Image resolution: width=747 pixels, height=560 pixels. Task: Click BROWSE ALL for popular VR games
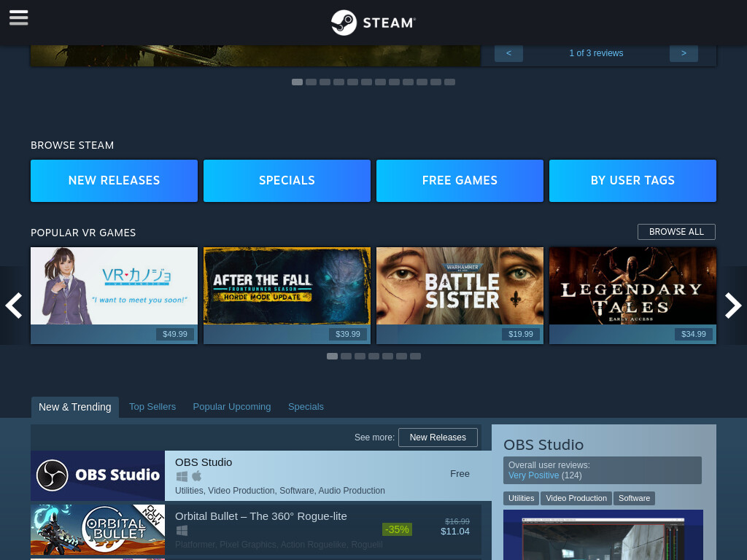[x=676, y=232]
